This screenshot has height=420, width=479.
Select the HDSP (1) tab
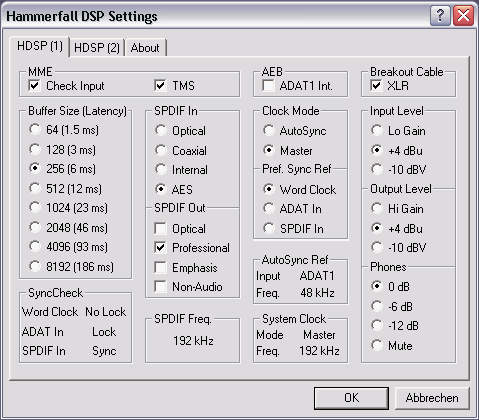40,46
